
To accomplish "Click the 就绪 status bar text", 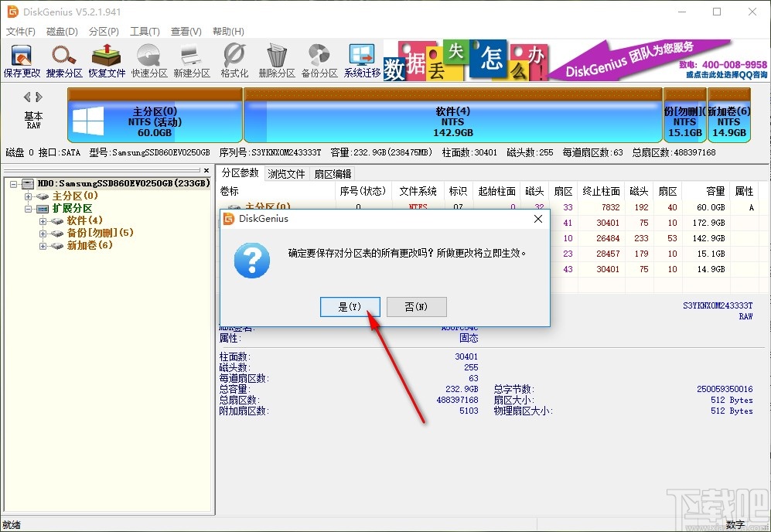I will [x=12, y=524].
